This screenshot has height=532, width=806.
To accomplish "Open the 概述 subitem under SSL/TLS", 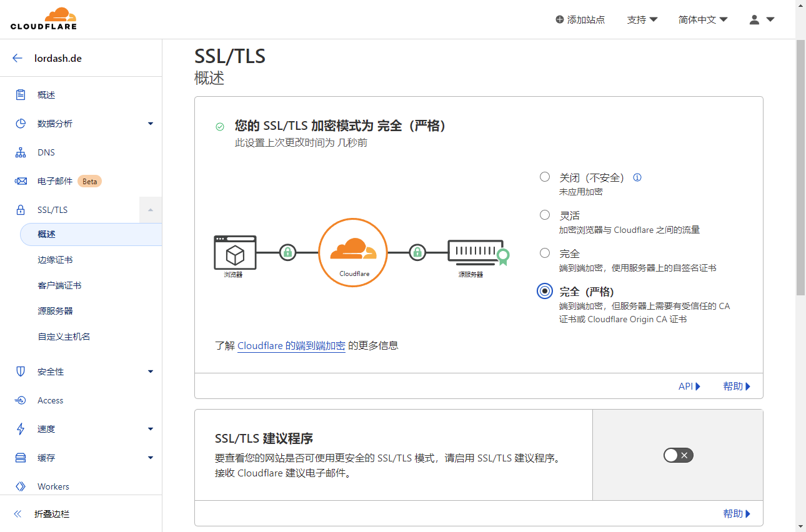I will point(91,234).
